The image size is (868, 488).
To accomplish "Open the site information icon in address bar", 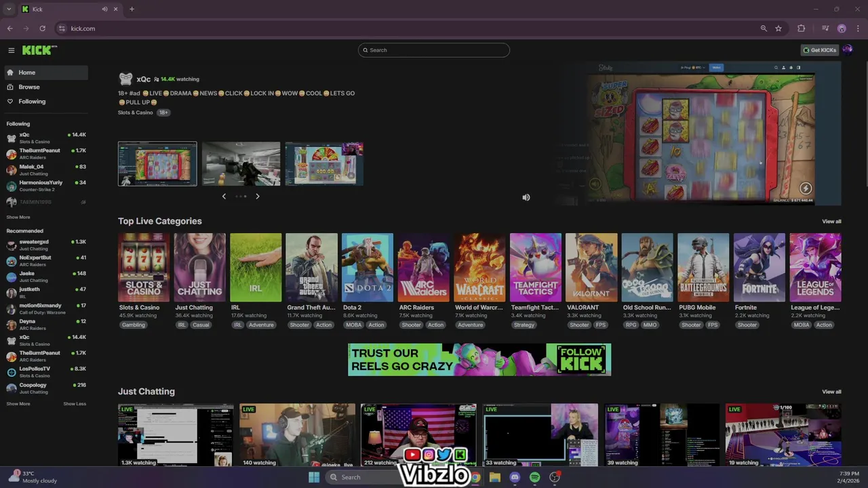I will click(62, 28).
